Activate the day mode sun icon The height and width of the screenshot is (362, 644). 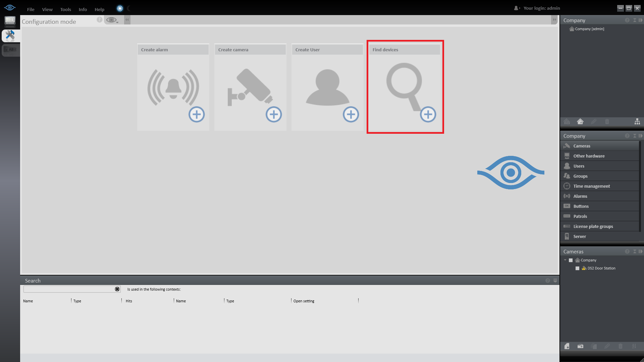coord(120,9)
